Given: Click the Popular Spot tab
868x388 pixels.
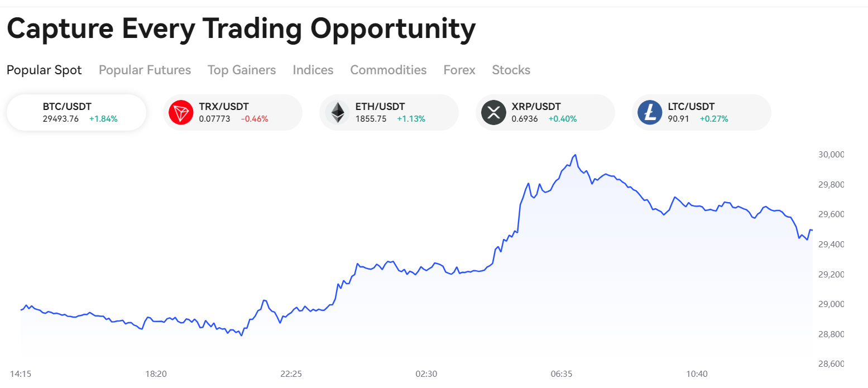Looking at the screenshot, I should point(44,70).
